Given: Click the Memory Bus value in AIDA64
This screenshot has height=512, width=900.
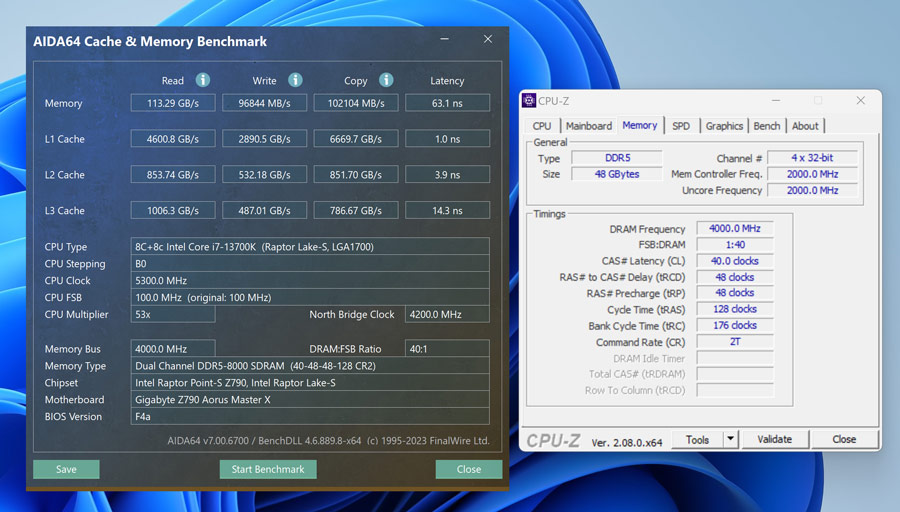Looking at the screenshot, I should [173, 348].
